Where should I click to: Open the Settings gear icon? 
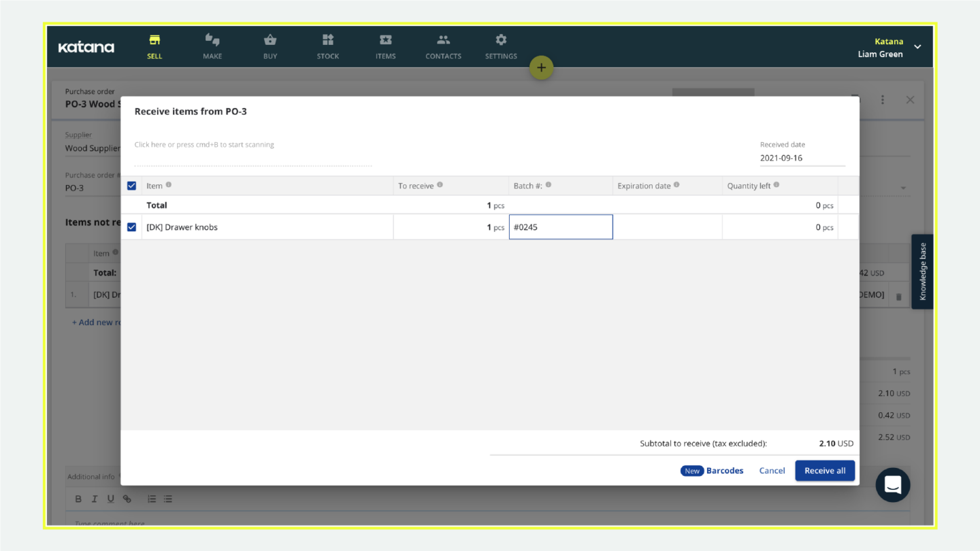[x=501, y=40]
